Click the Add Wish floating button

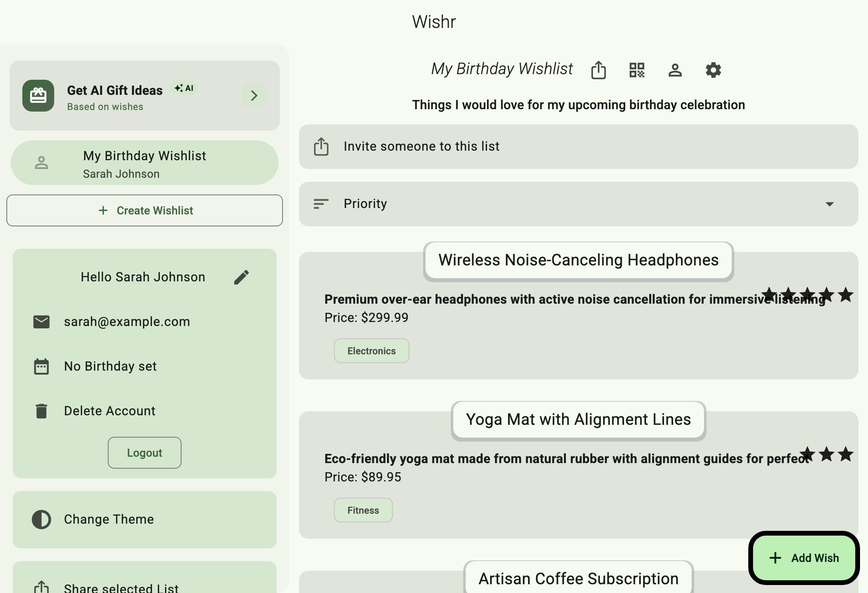click(x=804, y=558)
